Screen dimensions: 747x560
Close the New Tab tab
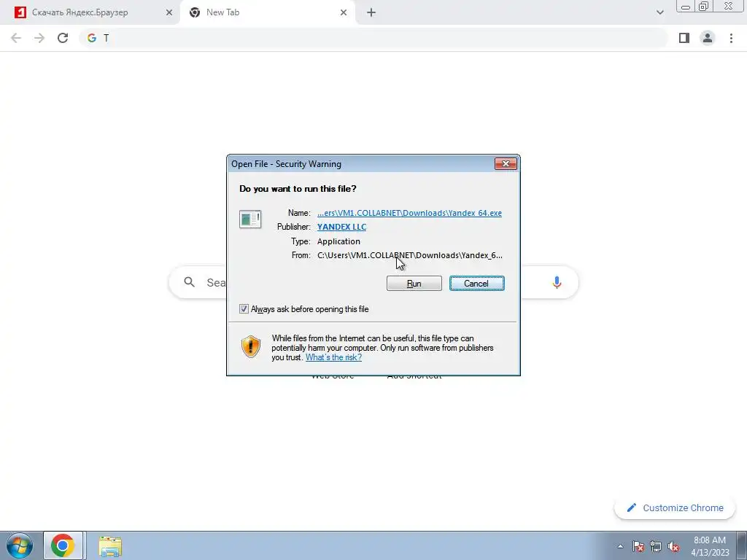pyautogui.click(x=344, y=13)
